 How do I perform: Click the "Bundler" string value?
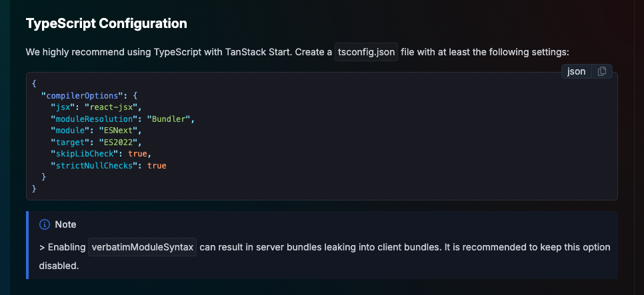click(169, 119)
